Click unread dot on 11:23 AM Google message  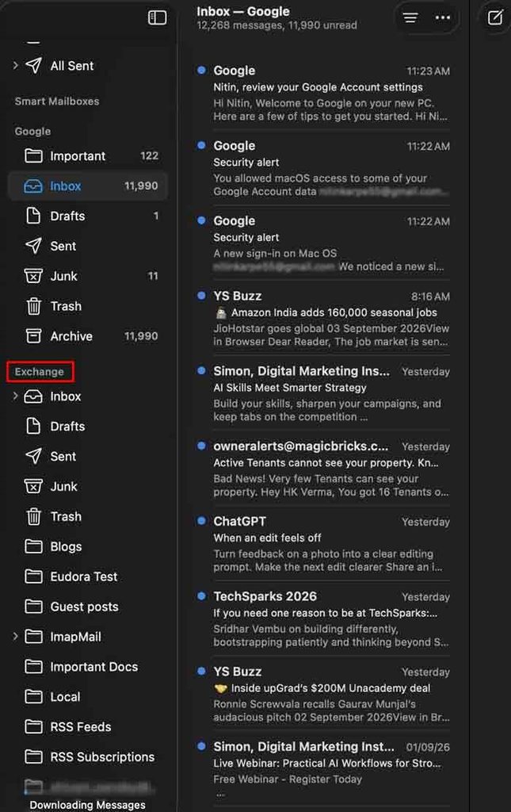(202, 70)
